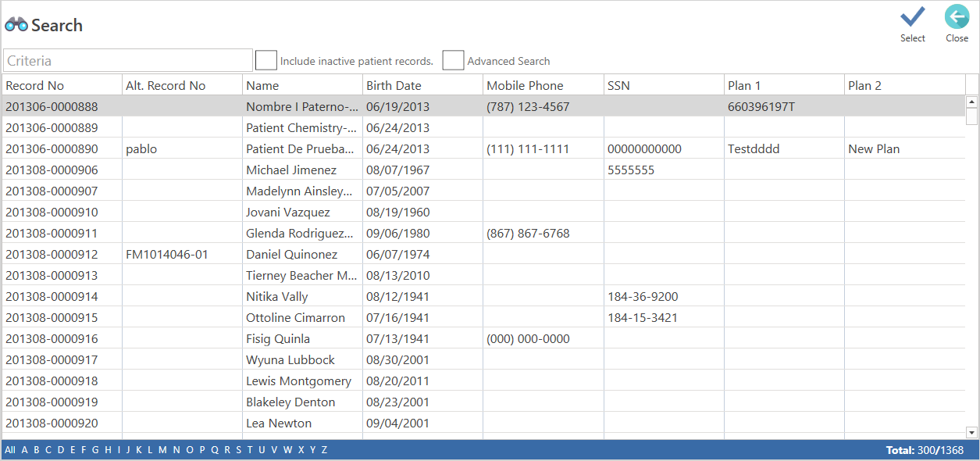
Task: Filter patients by letter X
Action: coord(301,450)
